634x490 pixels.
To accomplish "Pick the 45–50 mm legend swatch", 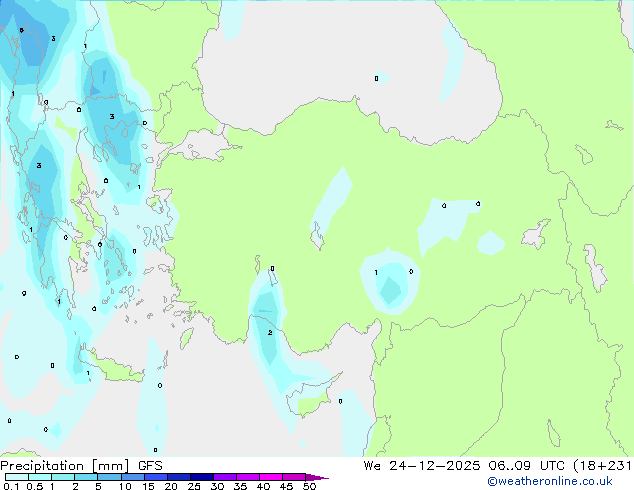I will (294, 477).
